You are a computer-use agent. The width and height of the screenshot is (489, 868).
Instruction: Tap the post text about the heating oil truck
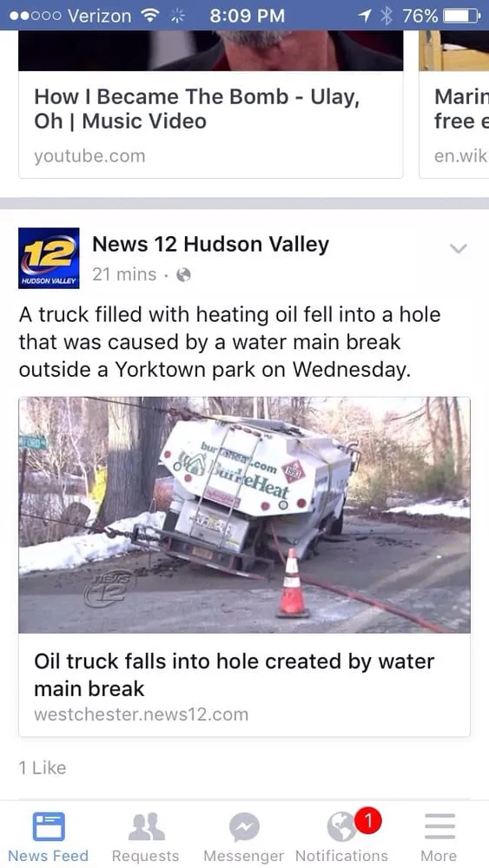pos(230,342)
